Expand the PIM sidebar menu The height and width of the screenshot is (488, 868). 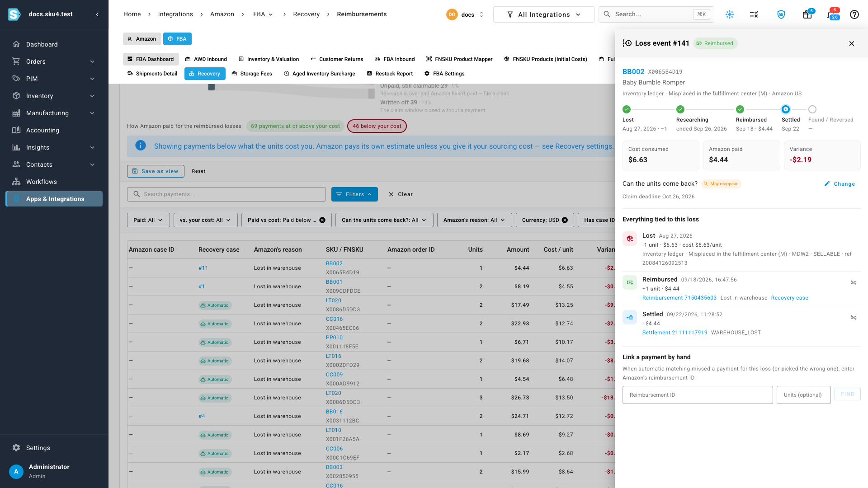[x=54, y=79]
